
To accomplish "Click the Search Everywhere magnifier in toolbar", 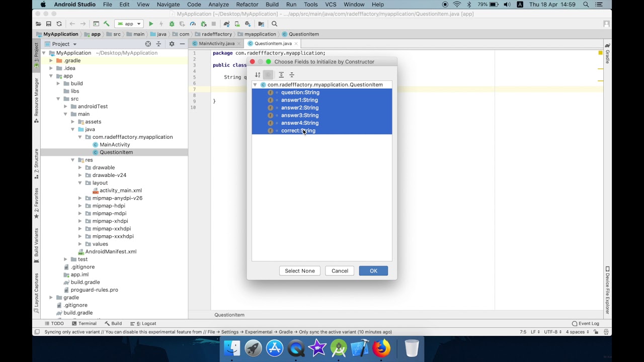I will [274, 24].
